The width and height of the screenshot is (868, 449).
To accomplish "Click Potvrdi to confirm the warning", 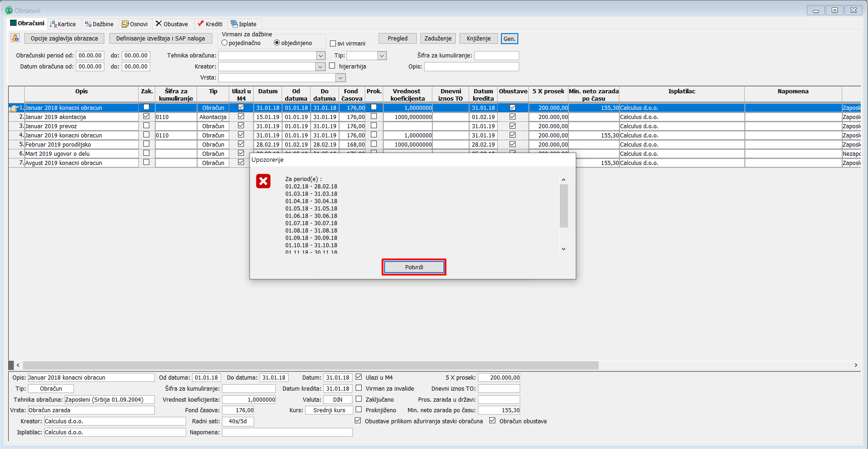I will (414, 267).
